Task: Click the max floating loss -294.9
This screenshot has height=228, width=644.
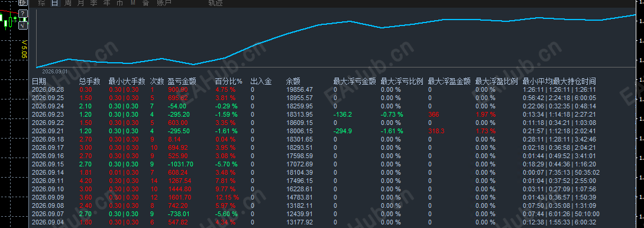Action: click(x=342, y=131)
